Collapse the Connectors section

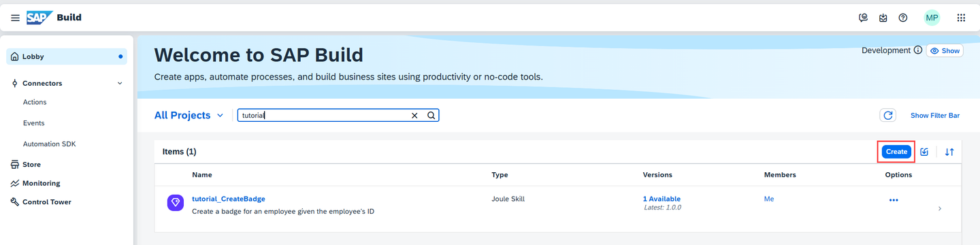pos(120,83)
